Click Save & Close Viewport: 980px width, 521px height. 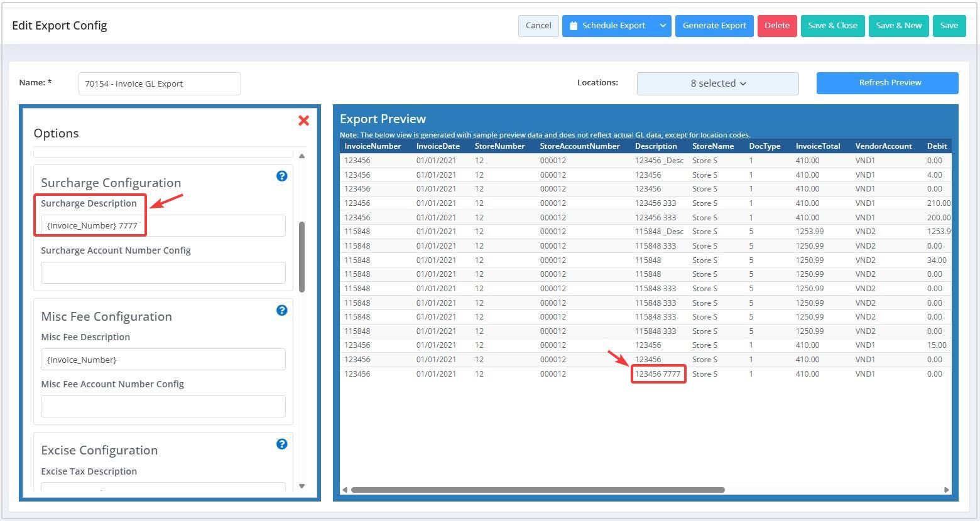point(832,26)
